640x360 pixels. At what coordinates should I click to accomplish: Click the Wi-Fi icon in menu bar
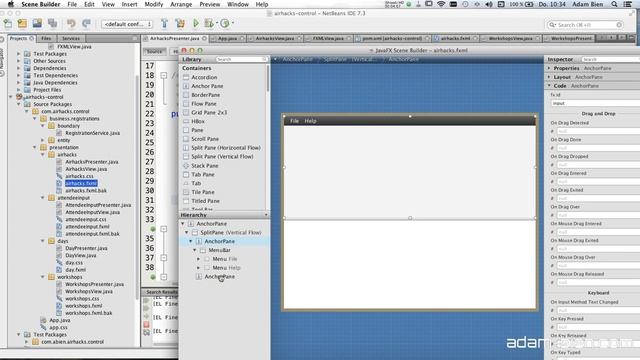[x=441, y=4]
